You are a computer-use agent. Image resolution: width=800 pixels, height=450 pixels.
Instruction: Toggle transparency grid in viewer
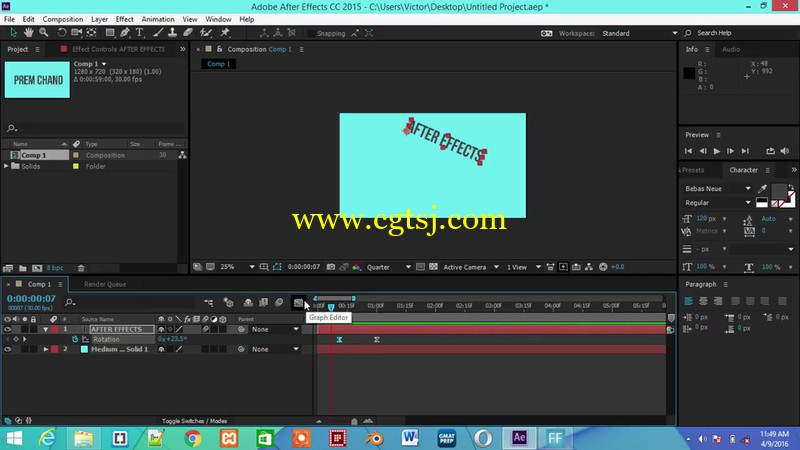tap(433, 267)
